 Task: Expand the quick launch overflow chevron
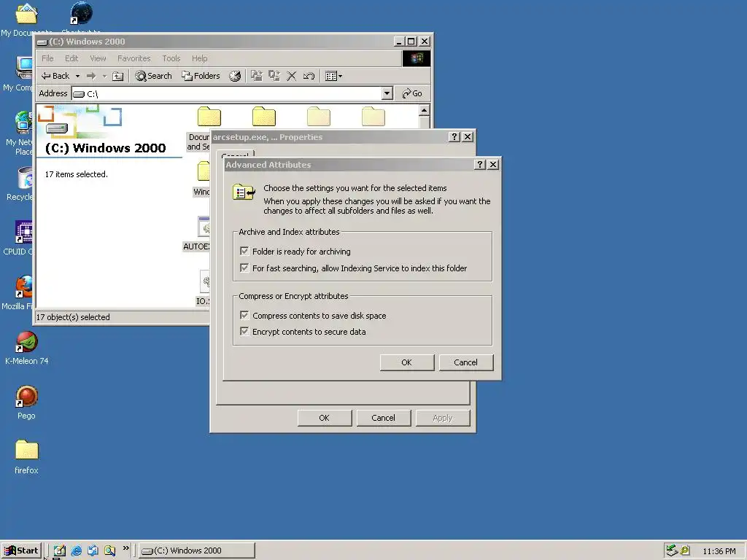[x=125, y=548]
